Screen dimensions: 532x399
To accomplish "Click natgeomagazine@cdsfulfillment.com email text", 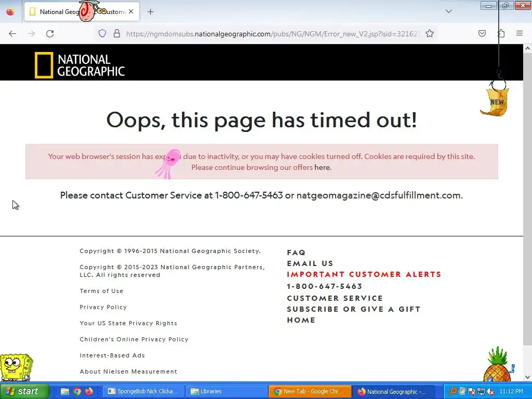I will (x=379, y=195).
